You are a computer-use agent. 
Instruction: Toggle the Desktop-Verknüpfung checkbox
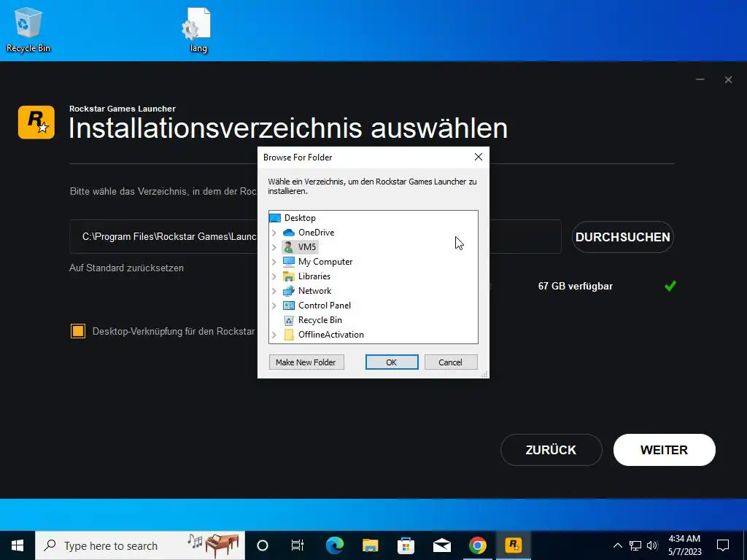click(78, 331)
